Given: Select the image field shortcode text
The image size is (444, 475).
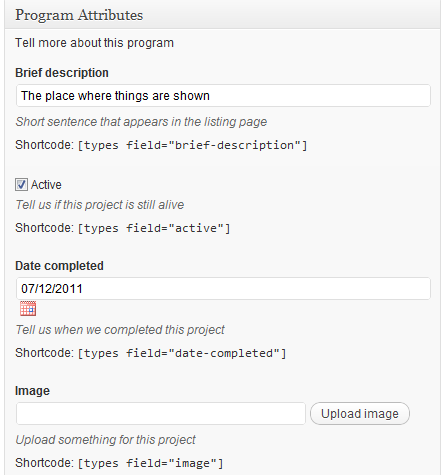Looking at the screenshot, I should [x=150, y=463].
